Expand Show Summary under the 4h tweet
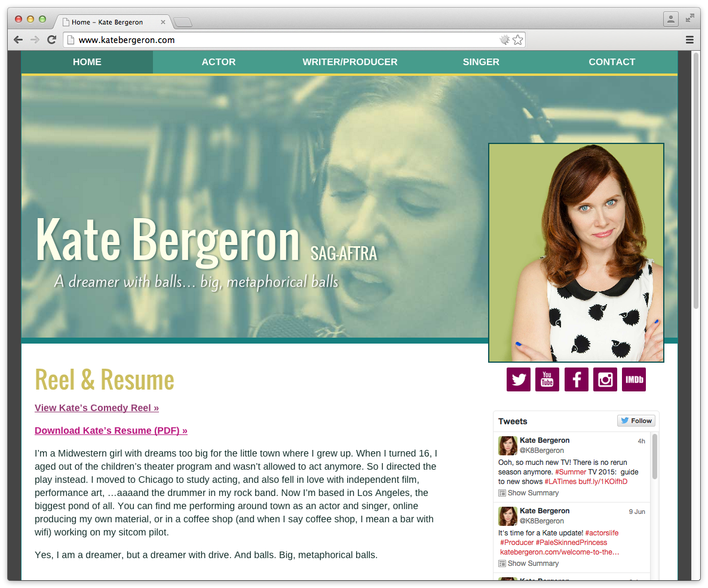This screenshot has width=708, height=588. point(528,493)
